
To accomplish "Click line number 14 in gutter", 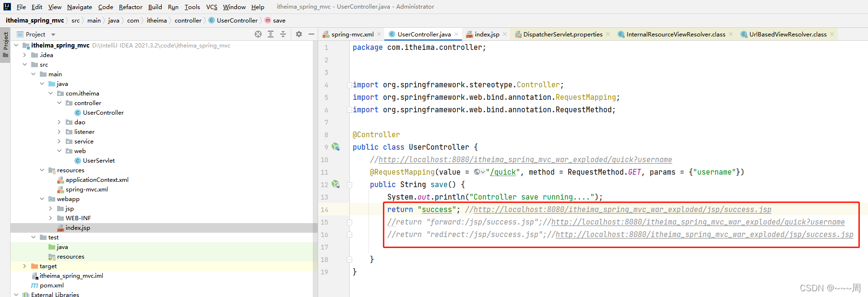I will click(x=324, y=210).
